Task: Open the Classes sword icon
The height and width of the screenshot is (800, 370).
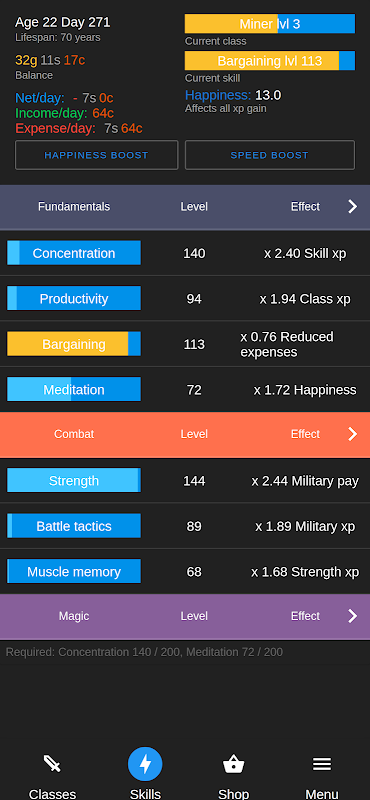Action: (52, 764)
